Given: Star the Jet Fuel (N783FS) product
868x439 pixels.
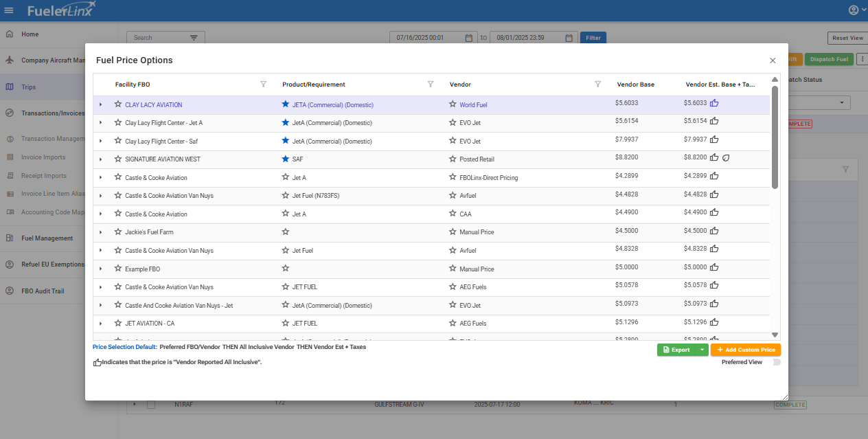Looking at the screenshot, I should tap(286, 195).
